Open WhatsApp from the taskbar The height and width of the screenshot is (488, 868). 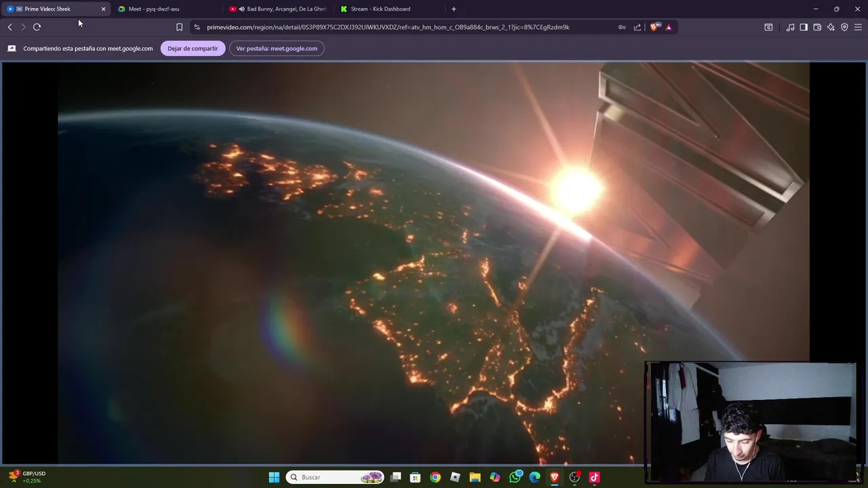coord(515,477)
